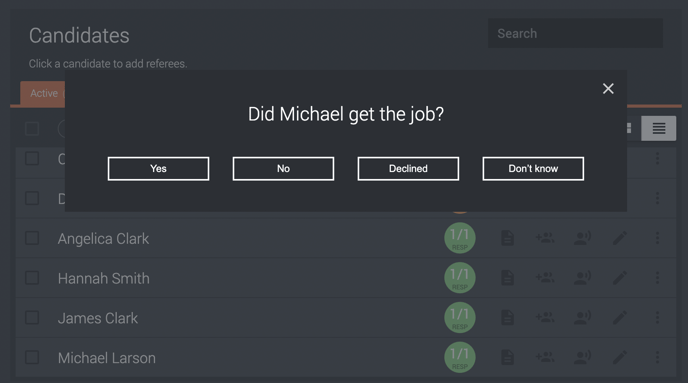Edit Michael Larson with pencil icon

point(620,357)
